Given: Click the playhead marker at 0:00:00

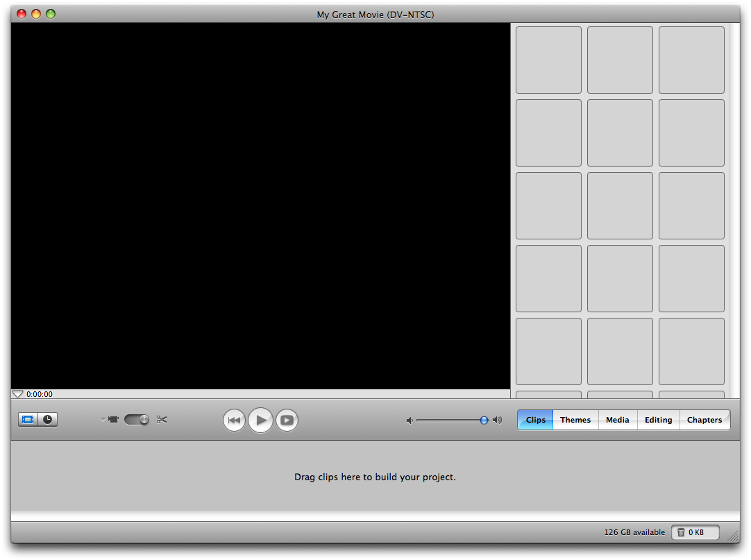Looking at the screenshot, I should [18, 393].
